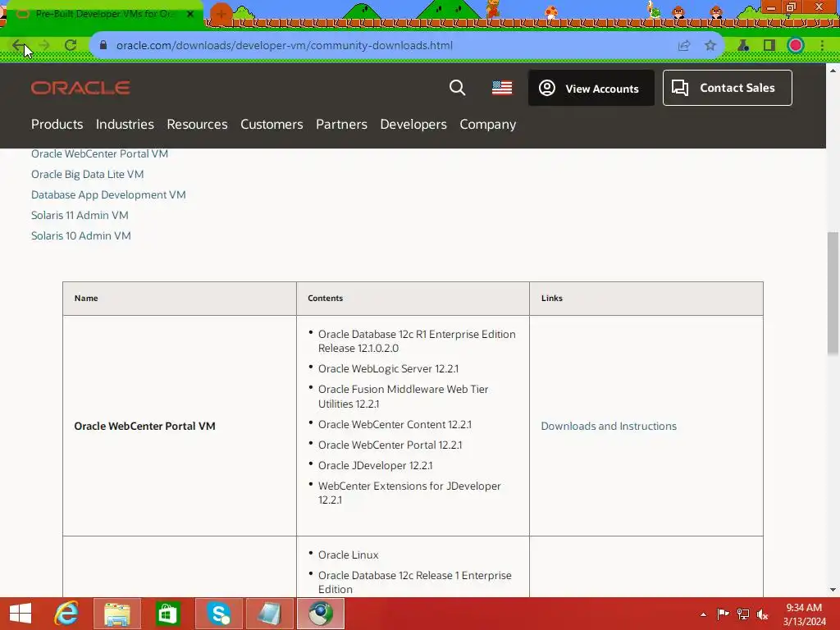Click Oracle JDeveloper 12.2.1 item
The width and height of the screenshot is (840, 630).
point(375,466)
